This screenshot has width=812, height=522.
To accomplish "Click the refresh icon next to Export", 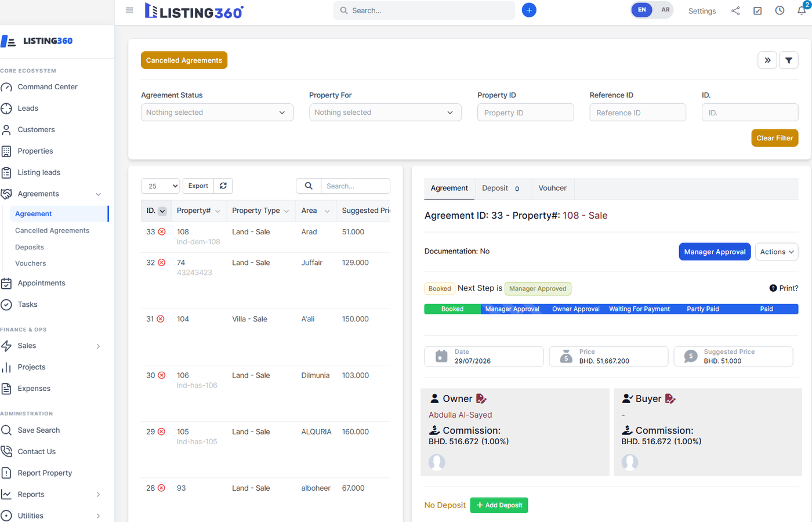I will tap(223, 186).
